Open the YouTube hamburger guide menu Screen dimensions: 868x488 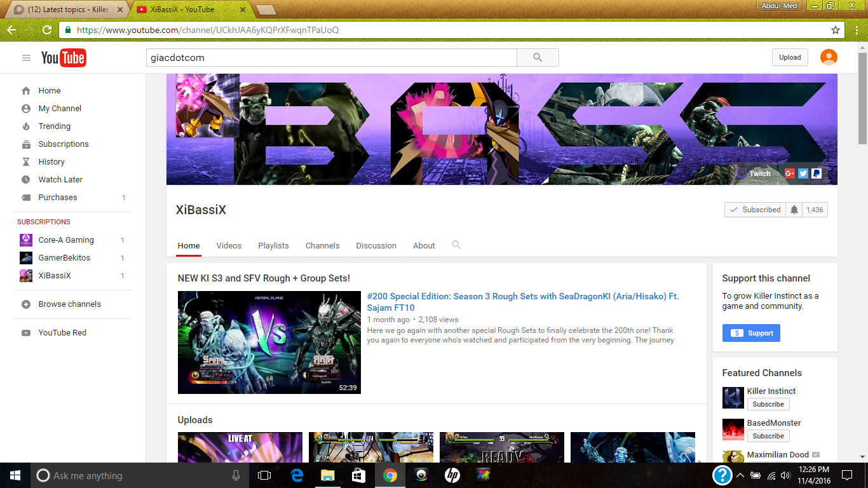26,58
